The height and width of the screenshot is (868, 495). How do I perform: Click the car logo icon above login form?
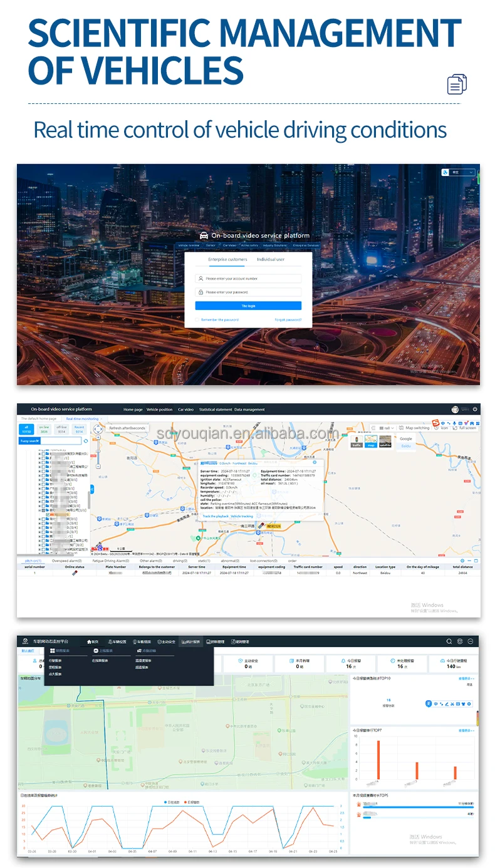tap(204, 235)
